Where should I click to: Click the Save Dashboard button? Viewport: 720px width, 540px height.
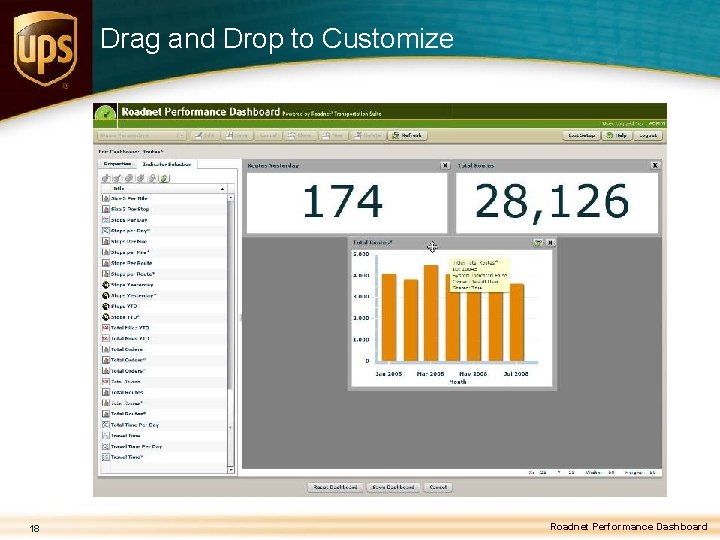click(393, 487)
